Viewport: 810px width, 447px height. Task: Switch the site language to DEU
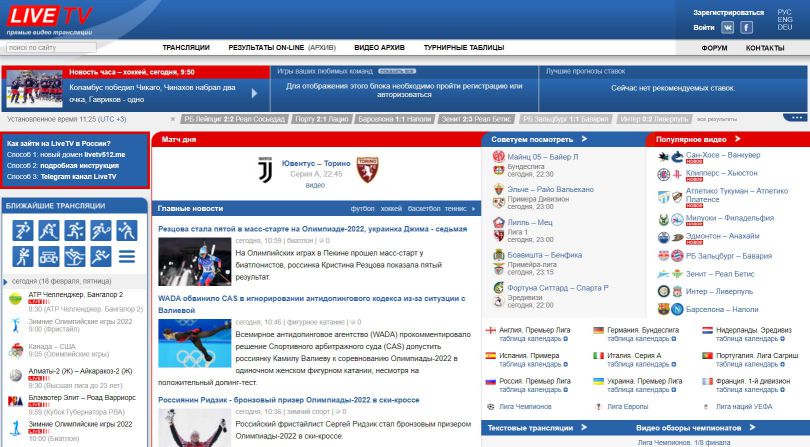[784, 27]
